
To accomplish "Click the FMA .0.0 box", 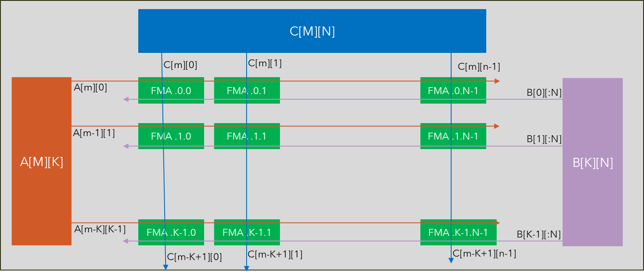I will pyautogui.click(x=171, y=91).
